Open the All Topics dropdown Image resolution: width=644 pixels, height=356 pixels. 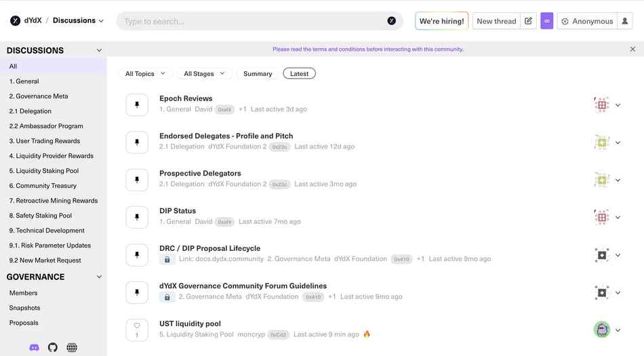145,73
